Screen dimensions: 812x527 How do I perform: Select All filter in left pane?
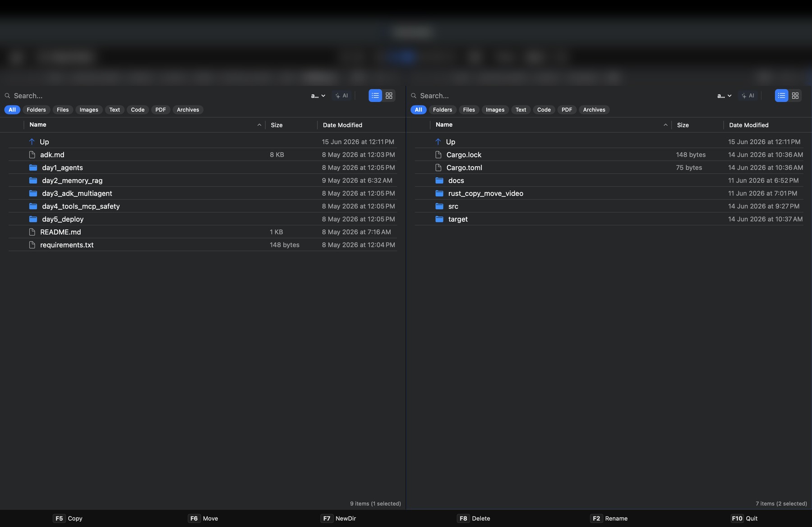[x=12, y=110]
